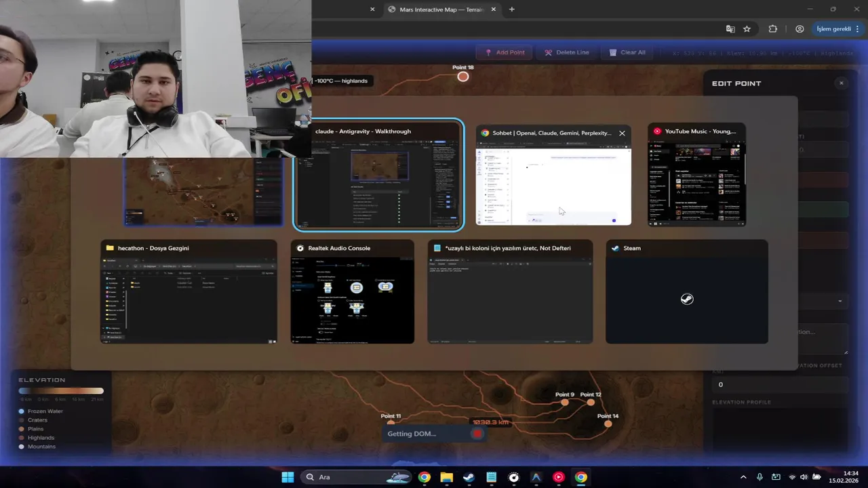Screen dimensions: 868x488
Task: Open Realtek Audio Console from taskbar
Action: click(x=513, y=477)
